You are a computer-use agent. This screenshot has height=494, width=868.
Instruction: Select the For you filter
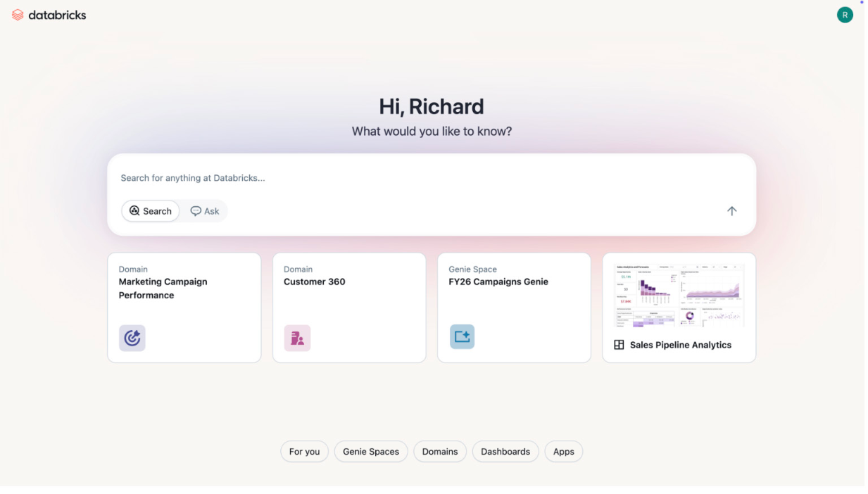point(304,452)
